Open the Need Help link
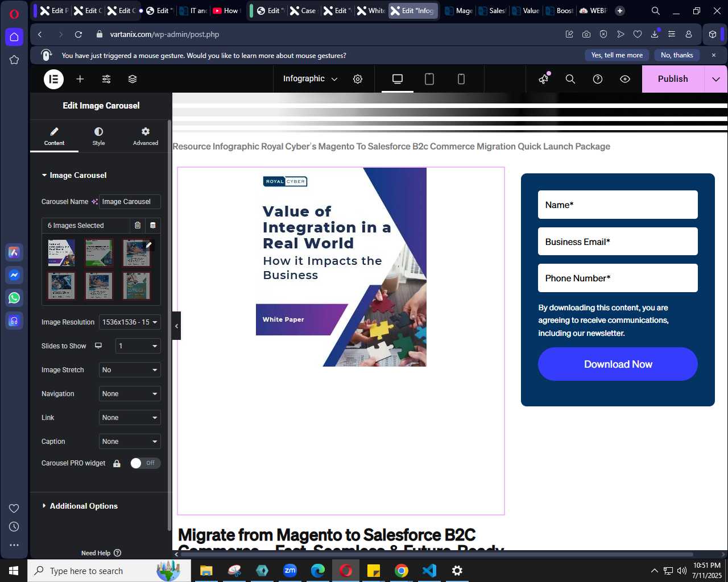The image size is (728, 582). click(101, 553)
